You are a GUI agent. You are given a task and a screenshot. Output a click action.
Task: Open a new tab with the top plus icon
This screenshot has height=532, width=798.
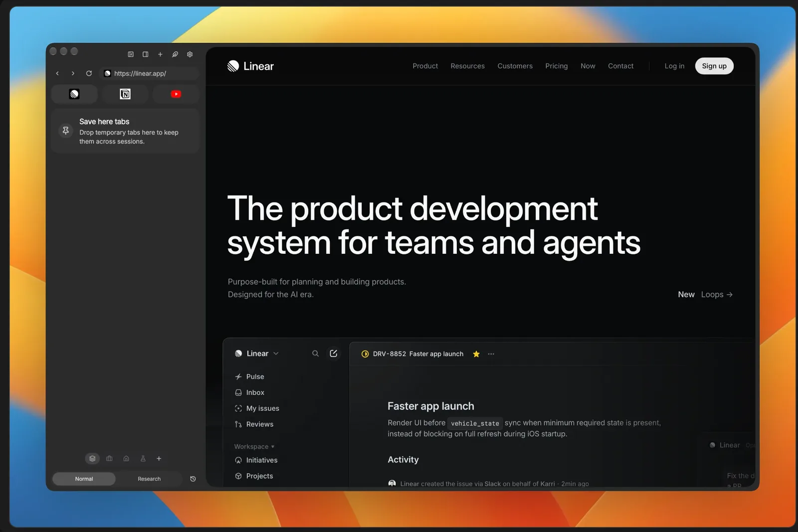160,54
